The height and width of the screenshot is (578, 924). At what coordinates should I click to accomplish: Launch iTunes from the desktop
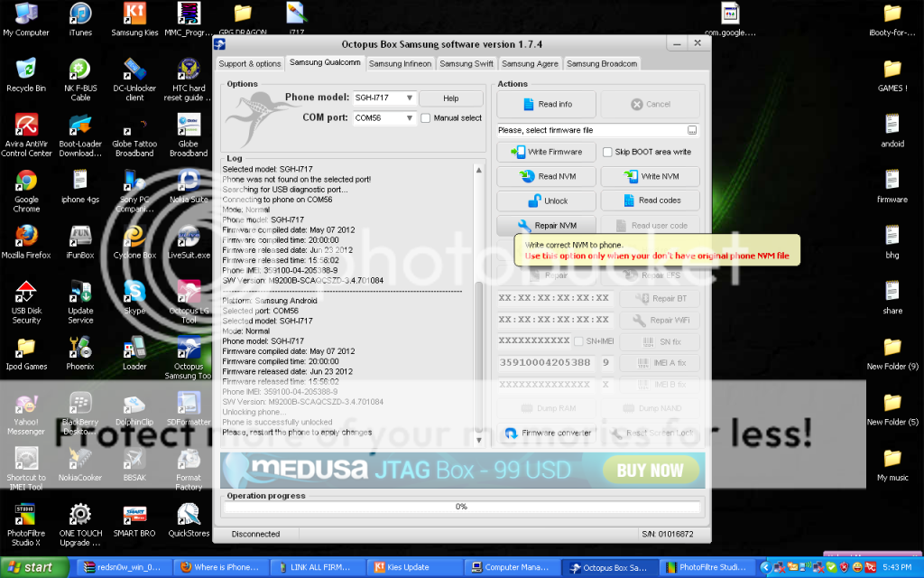pyautogui.click(x=80, y=20)
